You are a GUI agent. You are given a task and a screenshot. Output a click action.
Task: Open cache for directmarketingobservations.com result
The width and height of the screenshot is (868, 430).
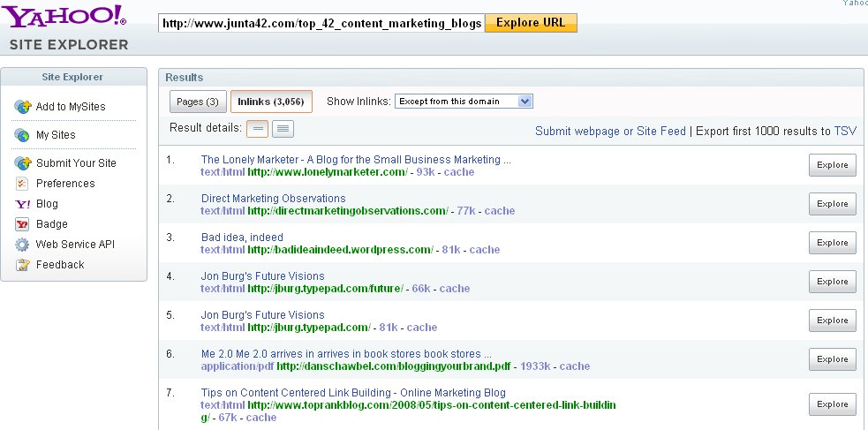(499, 211)
